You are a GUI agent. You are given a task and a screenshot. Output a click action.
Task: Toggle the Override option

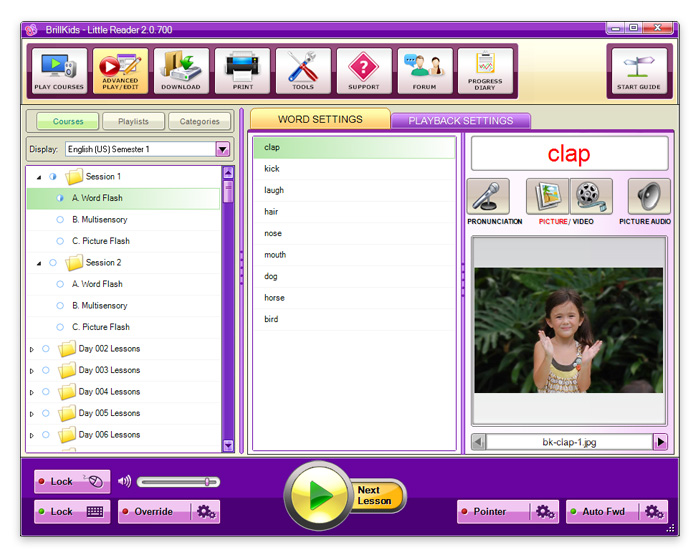click(x=153, y=512)
